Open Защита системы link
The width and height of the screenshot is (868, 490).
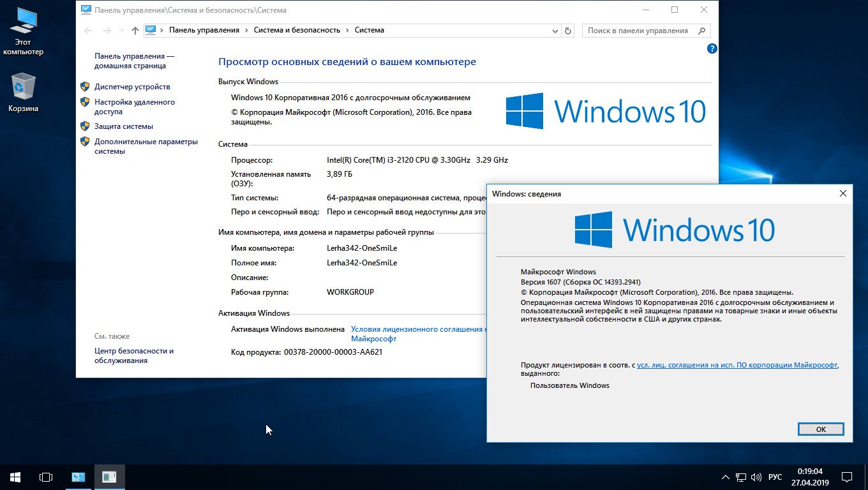[124, 126]
